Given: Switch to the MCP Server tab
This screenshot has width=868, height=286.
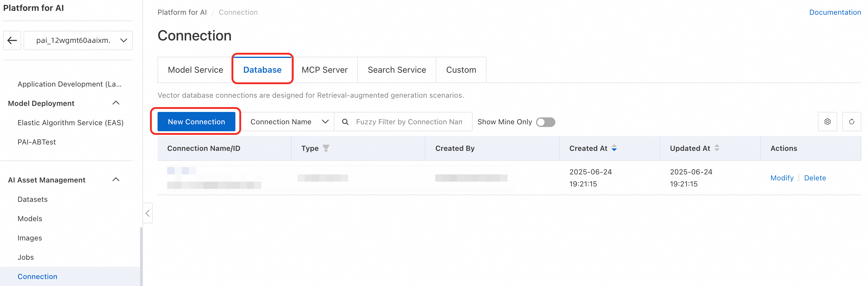Looking at the screenshot, I should click(x=324, y=70).
